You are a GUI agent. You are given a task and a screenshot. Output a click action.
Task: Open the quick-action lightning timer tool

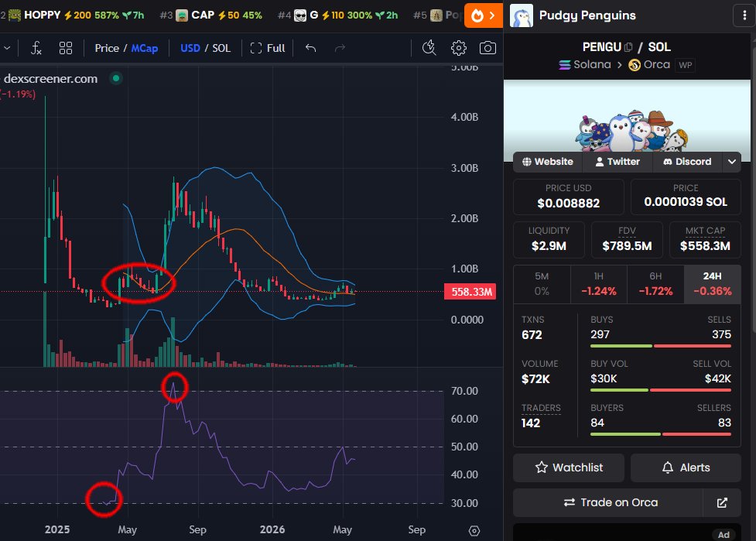pos(429,48)
